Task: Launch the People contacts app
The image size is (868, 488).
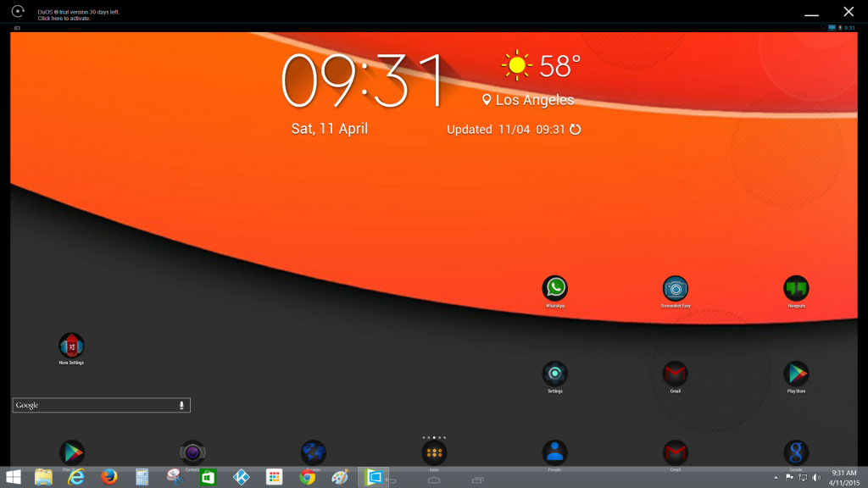Action: [555, 452]
